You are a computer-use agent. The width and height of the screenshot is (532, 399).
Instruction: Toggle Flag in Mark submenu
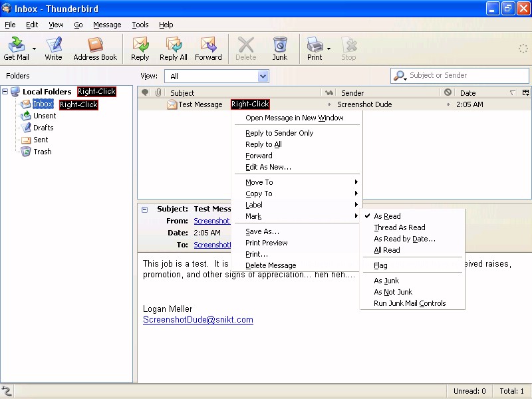[x=412, y=265]
